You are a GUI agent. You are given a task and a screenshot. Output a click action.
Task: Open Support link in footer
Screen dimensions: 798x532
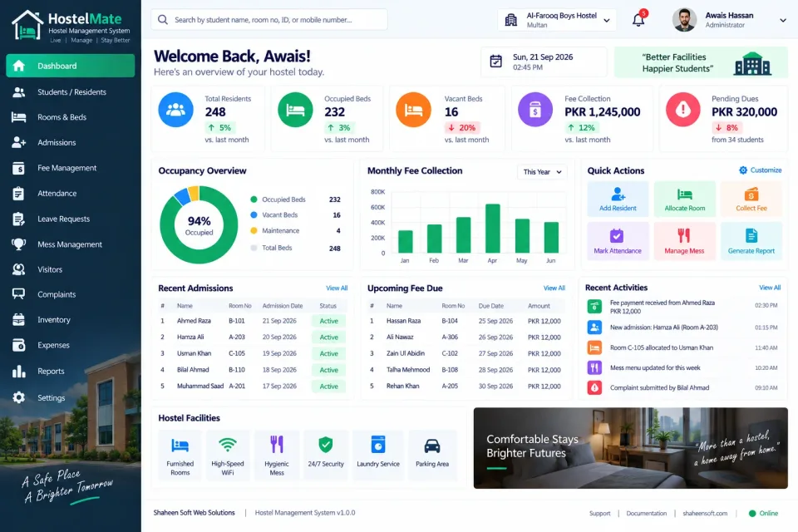(x=599, y=513)
